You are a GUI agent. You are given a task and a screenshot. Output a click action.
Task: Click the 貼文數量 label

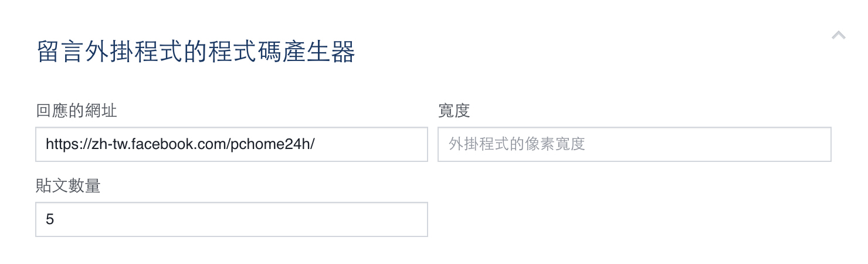[68, 186]
